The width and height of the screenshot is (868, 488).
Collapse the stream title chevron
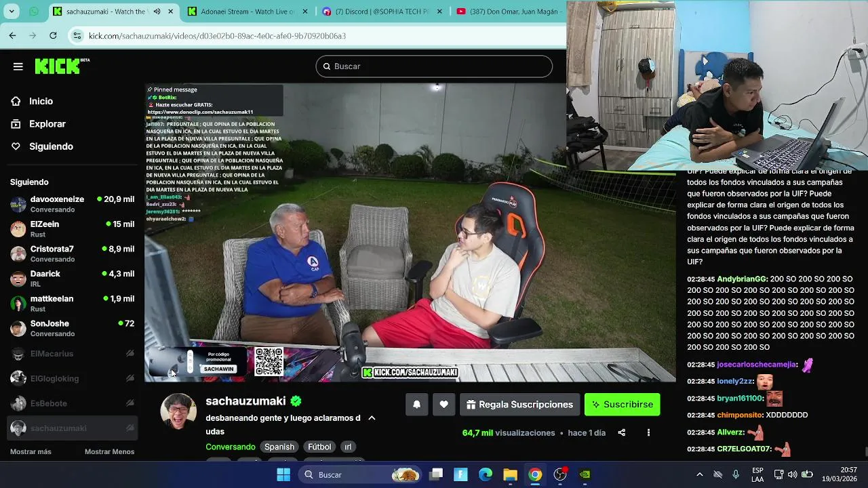372,418
